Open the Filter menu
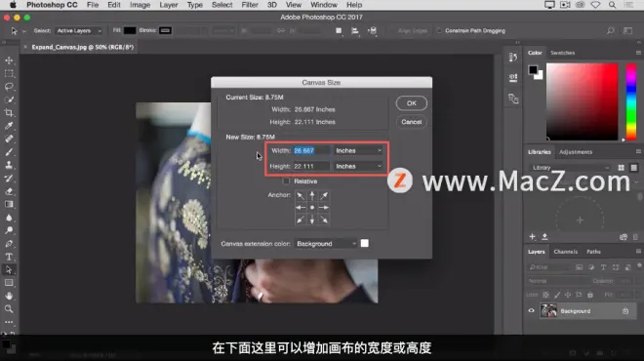Screen dimensions: 644x361 click(x=249, y=5)
